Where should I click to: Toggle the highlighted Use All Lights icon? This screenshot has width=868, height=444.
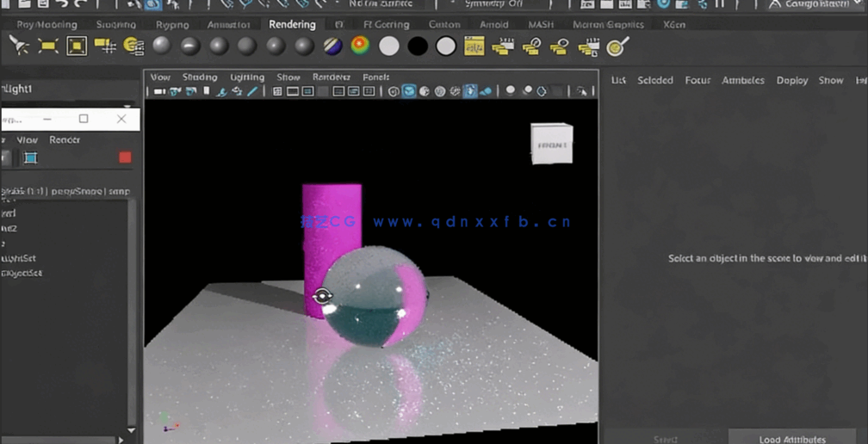coord(470,92)
